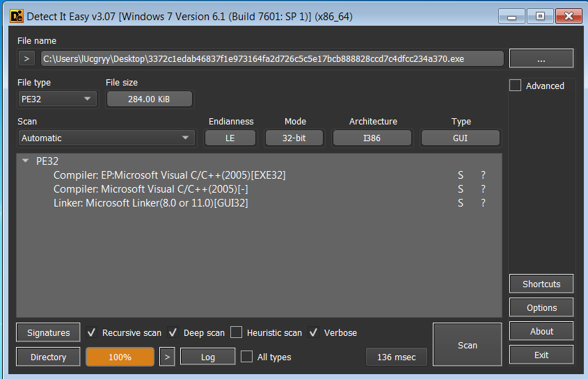Viewport: 588px width, 379px height.
Task: Open Shortcuts
Action: (541, 284)
